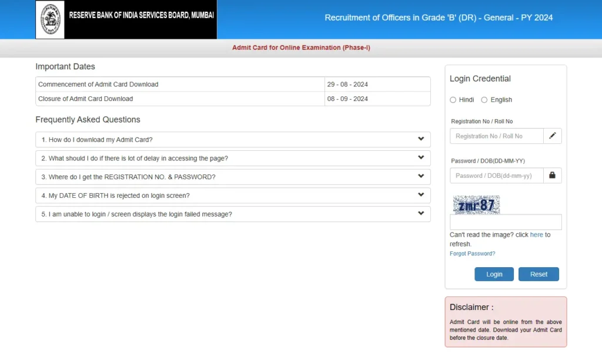Select the English language radio button
The image size is (602, 364).
(484, 100)
